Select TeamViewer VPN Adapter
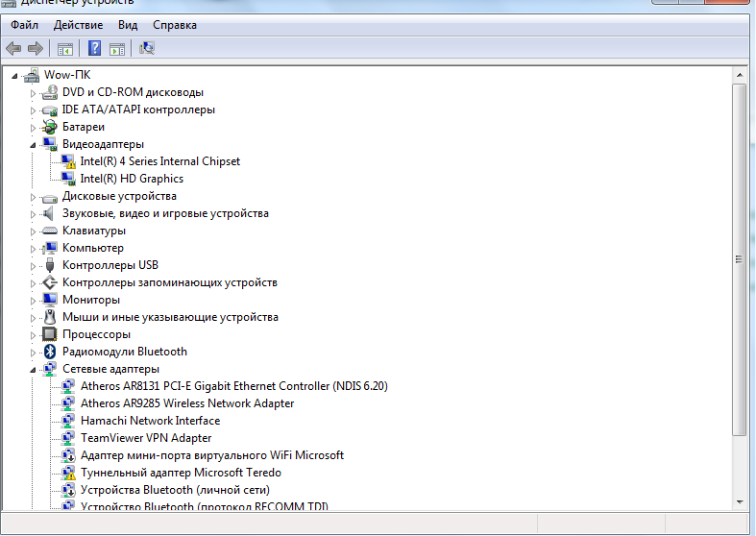The height and width of the screenshot is (536, 756). point(146,438)
